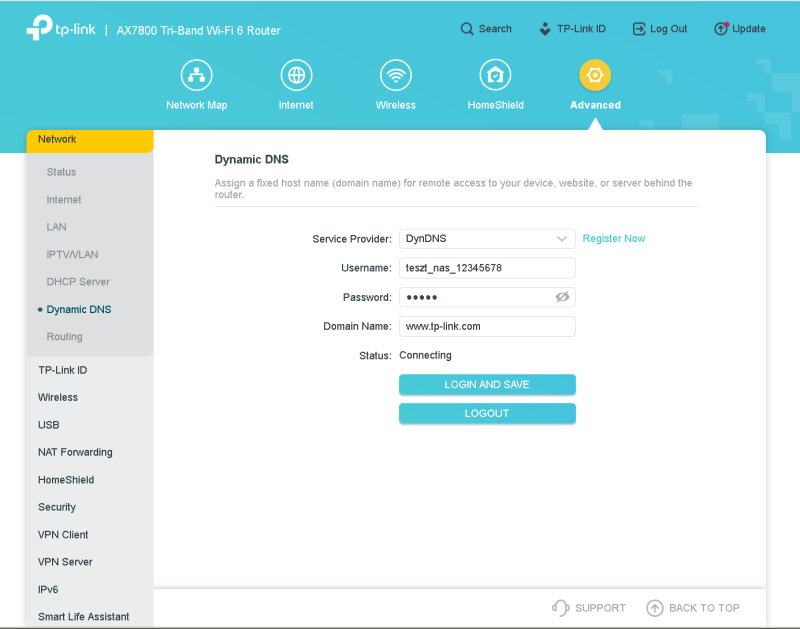Open the Internet globe icon

click(x=296, y=75)
